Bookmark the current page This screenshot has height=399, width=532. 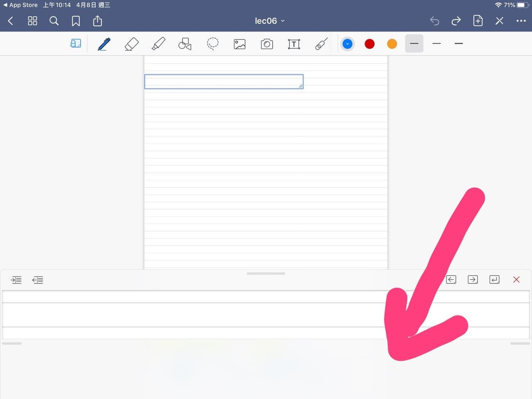tap(76, 21)
